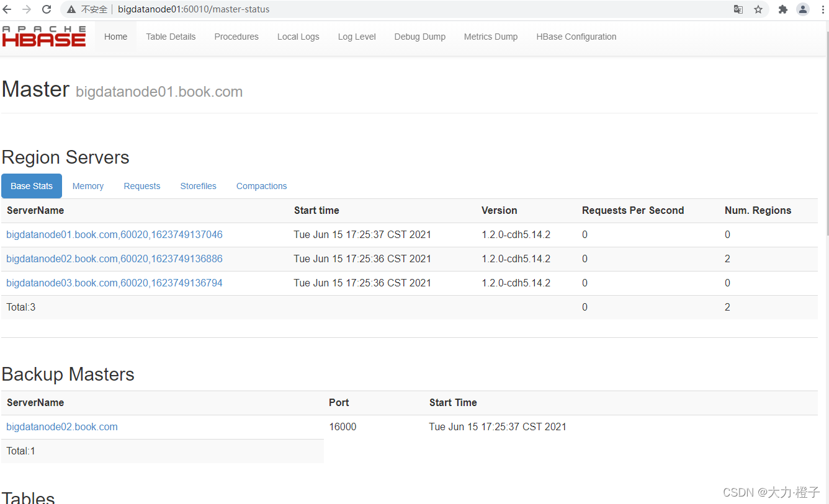Click the translate page icon

point(738,9)
